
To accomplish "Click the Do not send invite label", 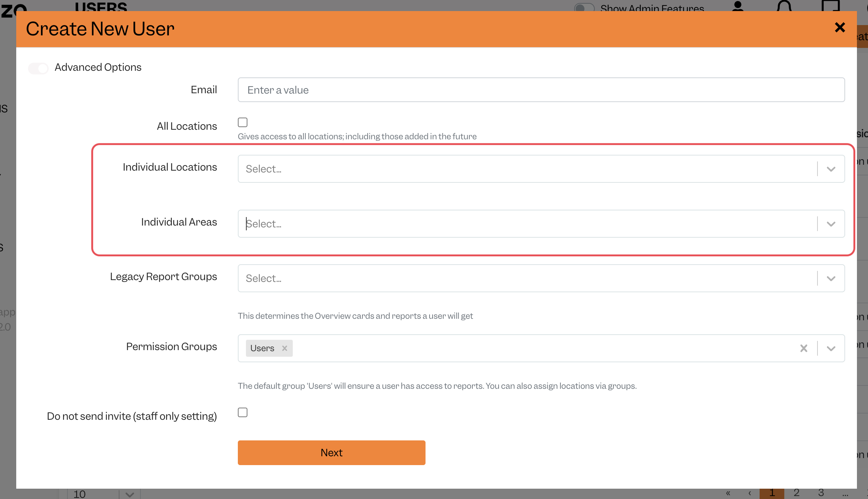I will click(132, 416).
